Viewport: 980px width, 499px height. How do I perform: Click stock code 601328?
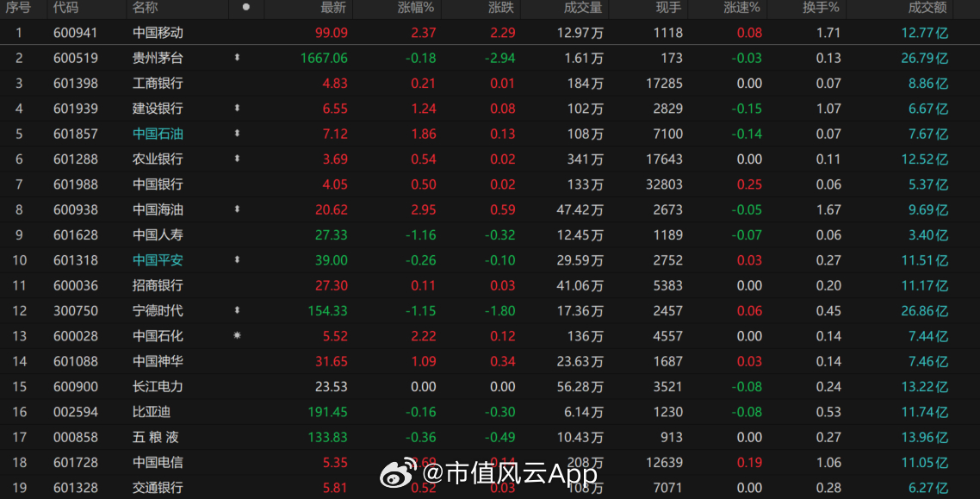tap(76, 487)
